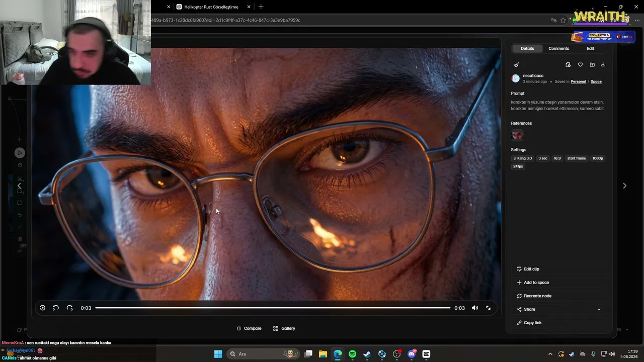Like the clip with the heart icon
Viewport: 644px width, 362px height.
[580, 65]
